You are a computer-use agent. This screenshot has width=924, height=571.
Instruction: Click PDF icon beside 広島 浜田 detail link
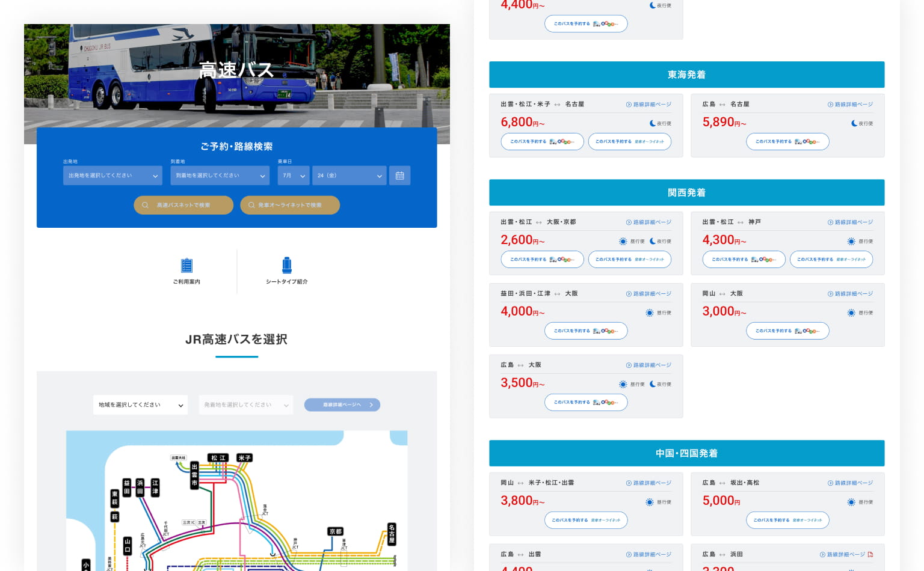pyautogui.click(x=870, y=554)
